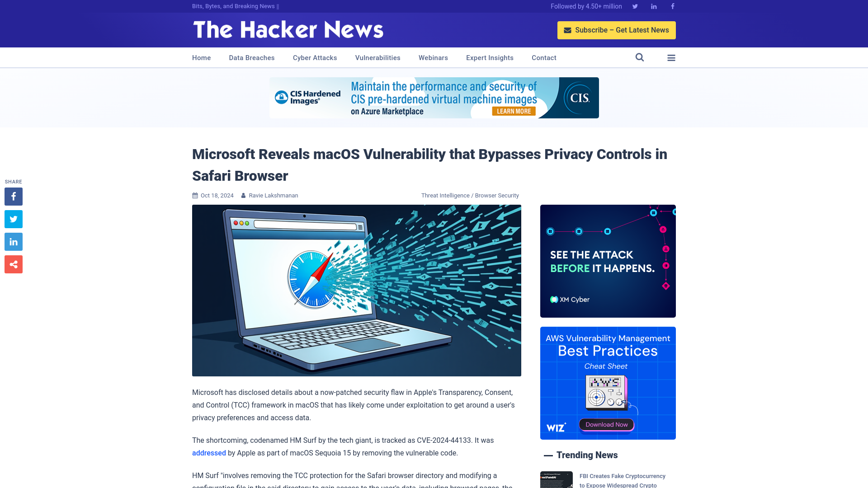Click the Twitter share icon
868x488 pixels.
[13, 219]
